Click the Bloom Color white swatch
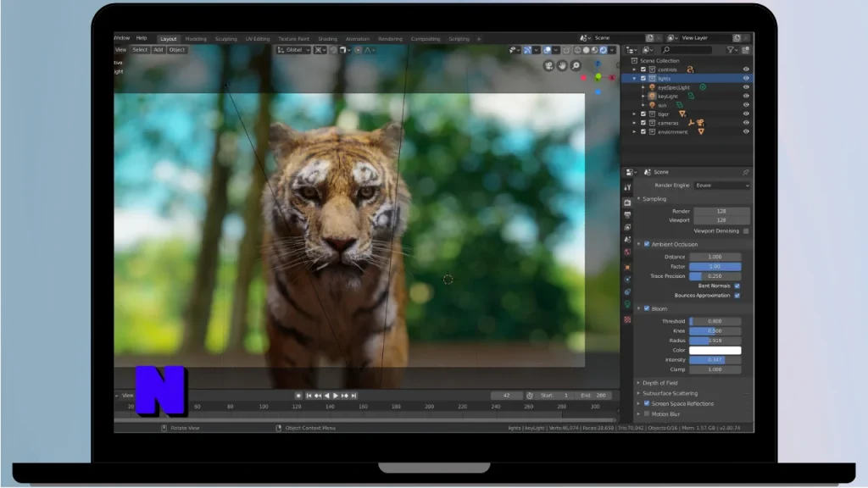The width and height of the screenshot is (868, 488). (x=715, y=350)
